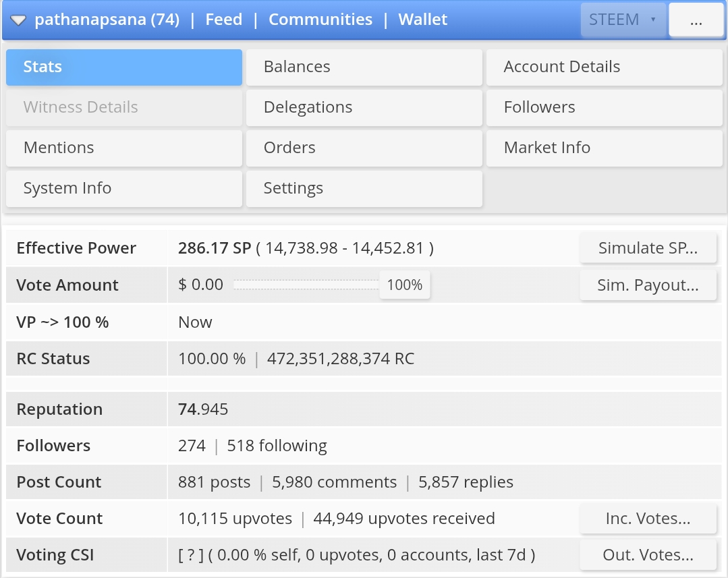This screenshot has width=728, height=578.
Task: Open the Feed link
Action: [223, 20]
